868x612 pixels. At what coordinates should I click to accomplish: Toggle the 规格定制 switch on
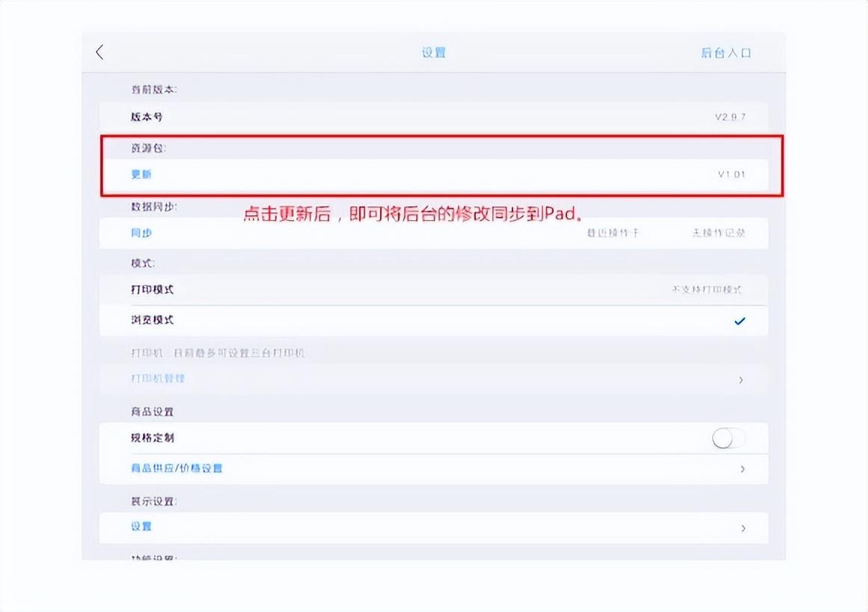729,438
